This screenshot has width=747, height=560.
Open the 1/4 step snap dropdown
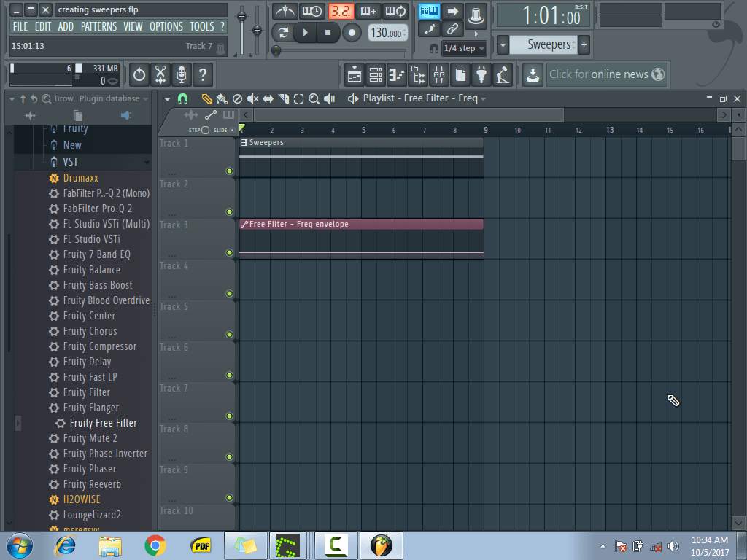click(464, 48)
